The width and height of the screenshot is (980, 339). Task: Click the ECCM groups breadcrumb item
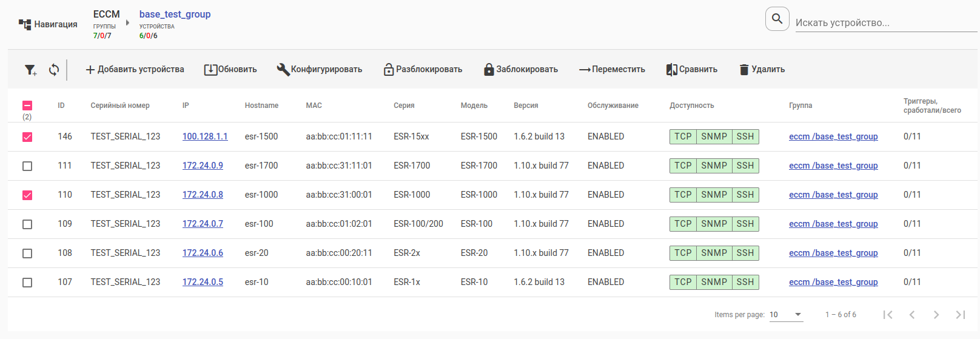coord(106,15)
